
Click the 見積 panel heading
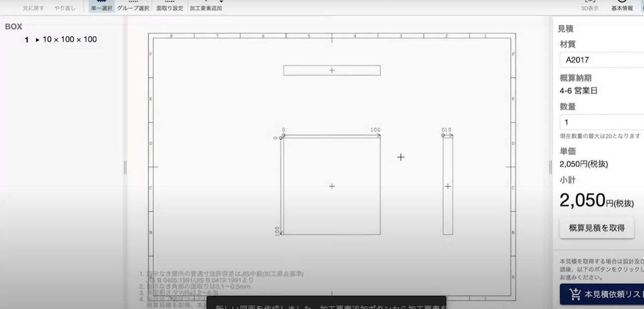pyautogui.click(x=565, y=29)
